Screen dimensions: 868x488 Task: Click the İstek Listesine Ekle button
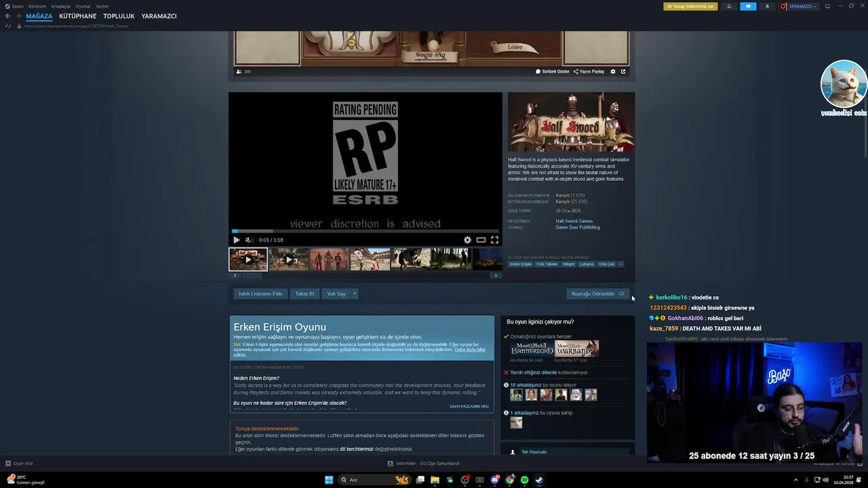coord(260,293)
